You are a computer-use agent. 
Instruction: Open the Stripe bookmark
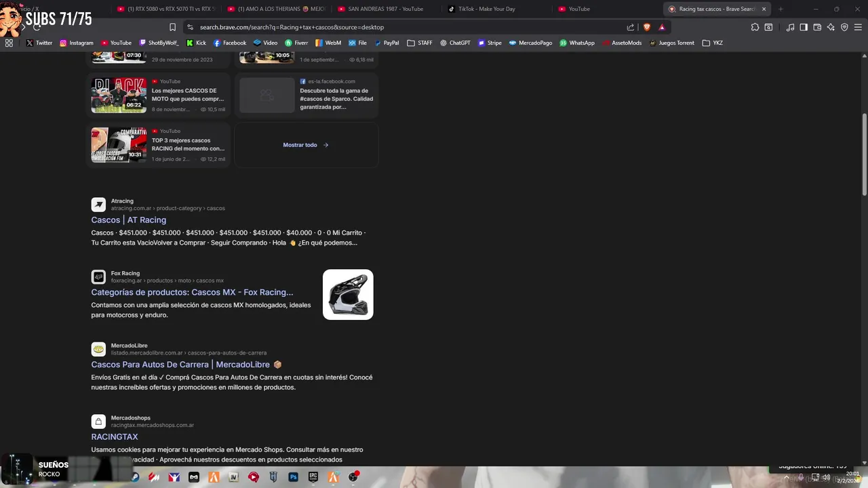click(490, 43)
